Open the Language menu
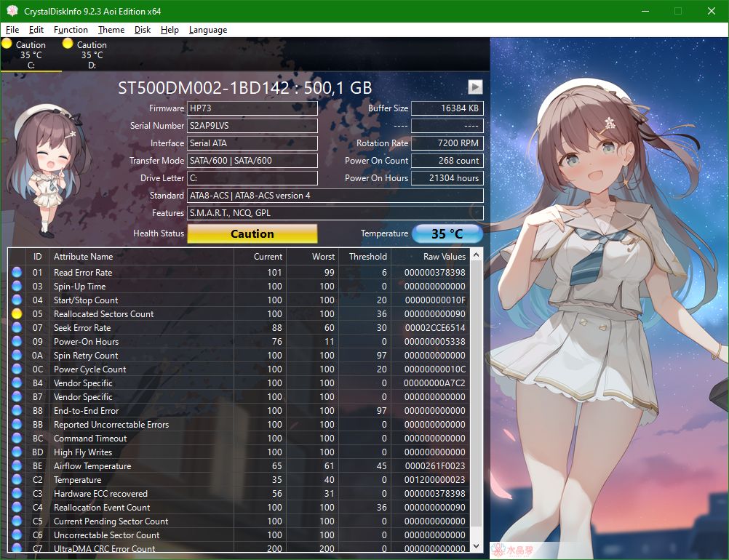The height and width of the screenshot is (560, 729). [208, 30]
